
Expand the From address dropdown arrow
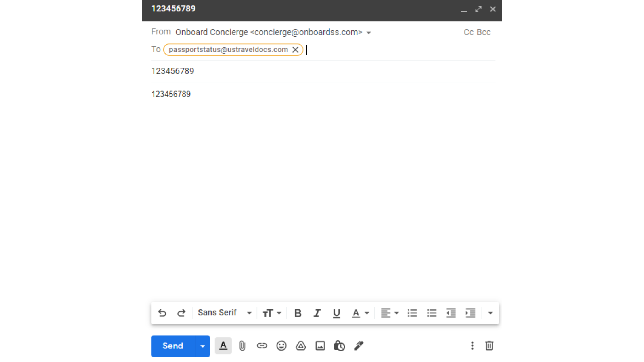[369, 33]
